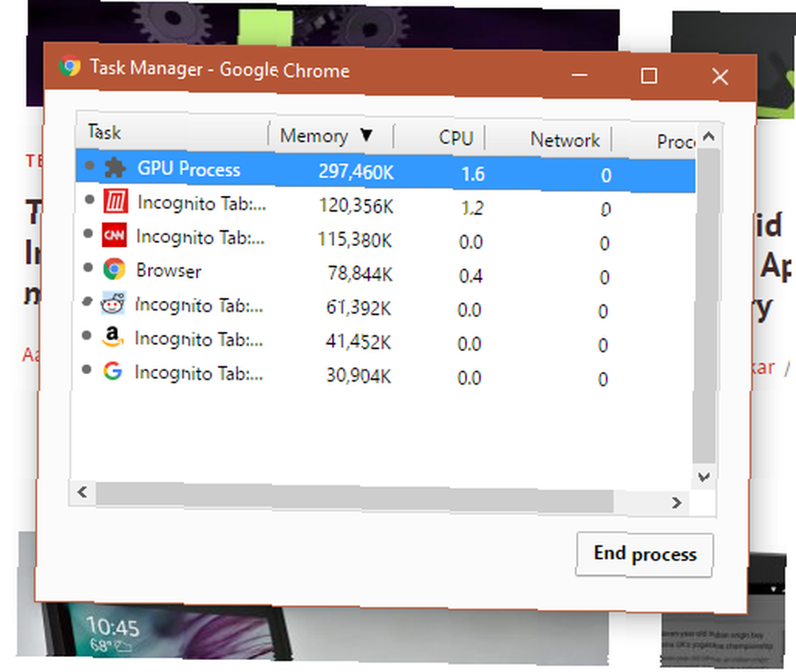The image size is (796, 672).
Task: Select the Incognito Tab using 120,356K memory
Action: pyautogui.click(x=384, y=205)
